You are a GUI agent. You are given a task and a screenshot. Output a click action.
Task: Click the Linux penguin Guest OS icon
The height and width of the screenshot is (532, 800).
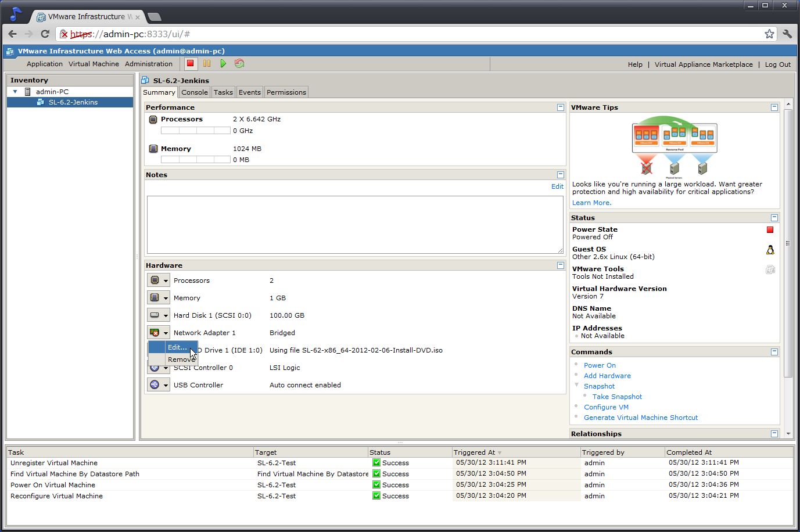click(770, 250)
